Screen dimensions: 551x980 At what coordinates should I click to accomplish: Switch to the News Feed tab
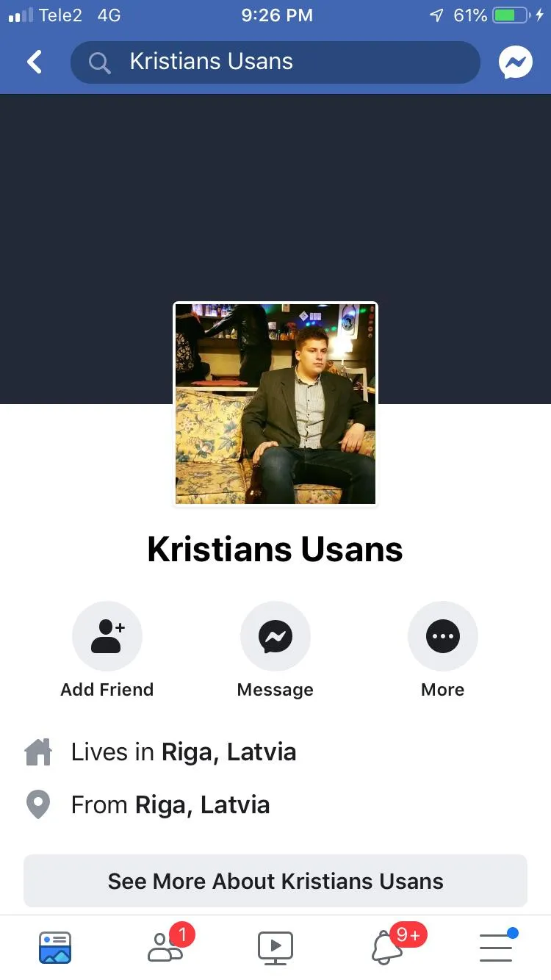(55, 947)
